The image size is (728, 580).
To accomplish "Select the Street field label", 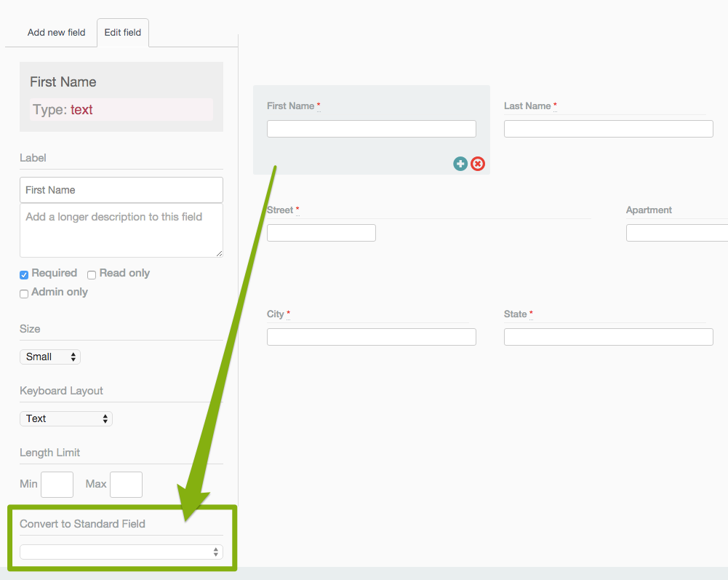I will click(x=280, y=210).
